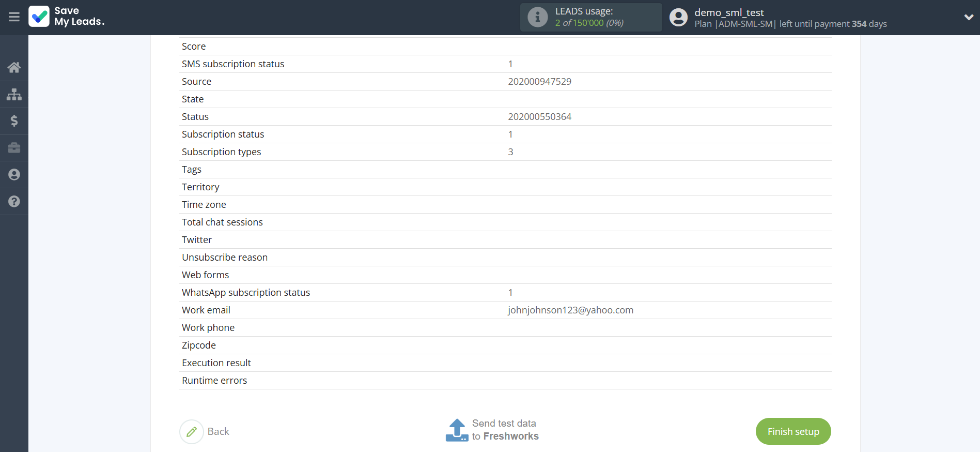
Task: Click the account avatar icon
Action: [678, 17]
